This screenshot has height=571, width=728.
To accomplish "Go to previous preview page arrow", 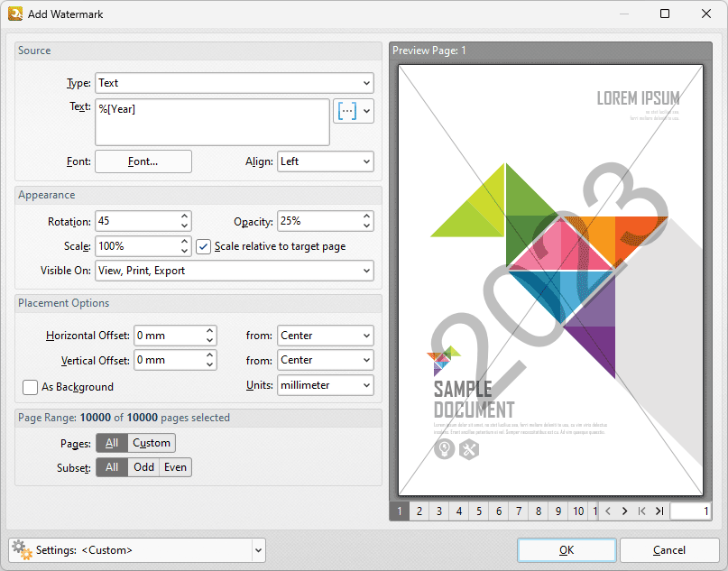I will [x=608, y=511].
